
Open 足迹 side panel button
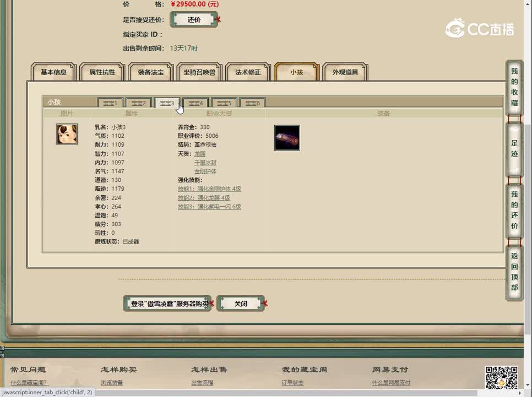514,149
